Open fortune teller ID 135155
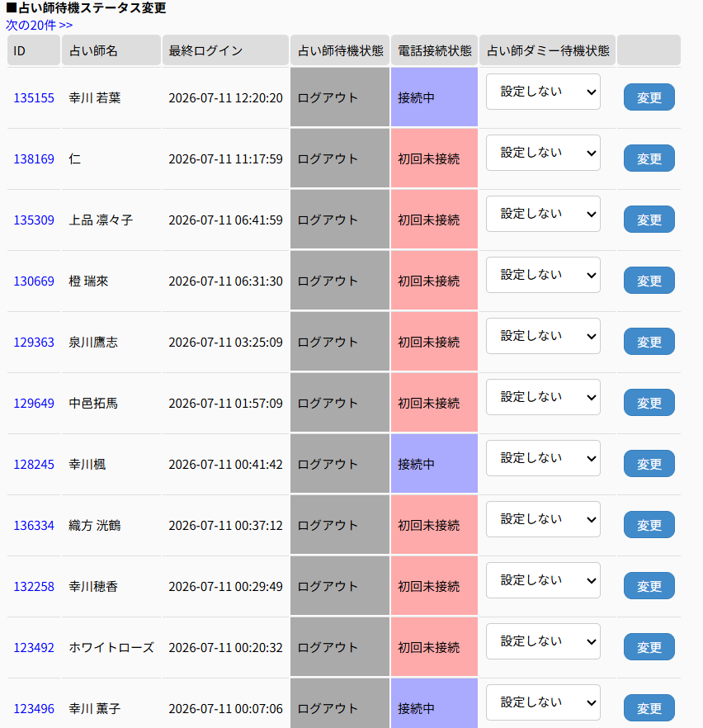 pyautogui.click(x=33, y=98)
